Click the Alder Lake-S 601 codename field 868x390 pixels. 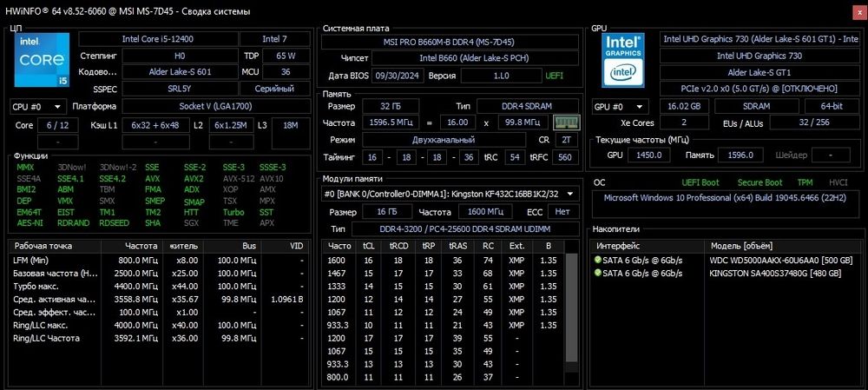[180, 72]
